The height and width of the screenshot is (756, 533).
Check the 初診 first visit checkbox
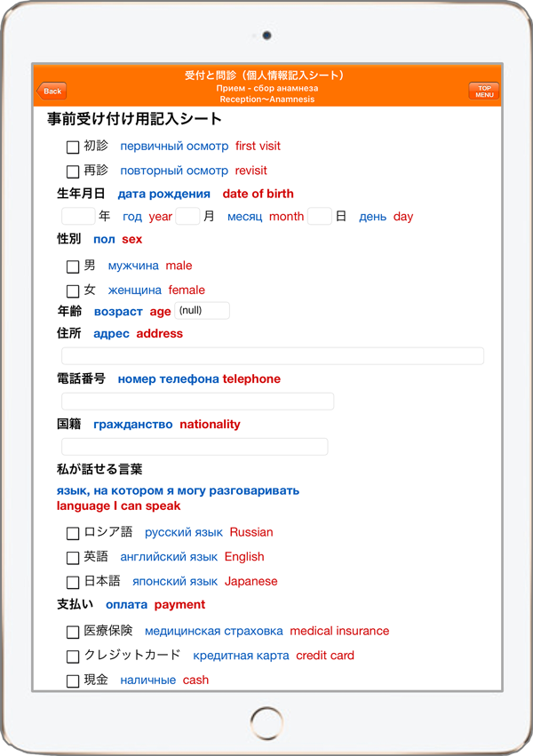(73, 147)
